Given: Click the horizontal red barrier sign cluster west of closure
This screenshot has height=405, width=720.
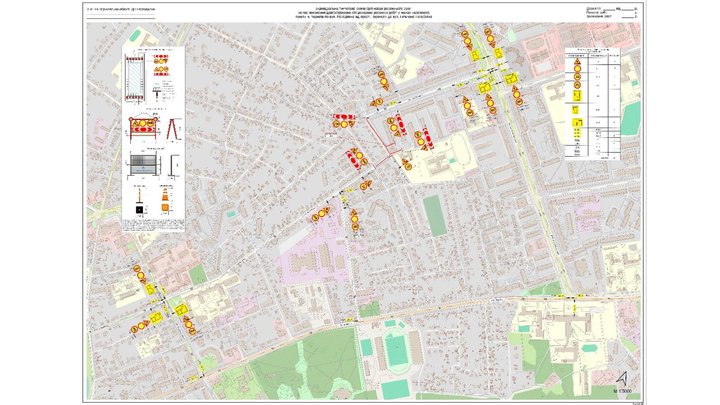Looking at the screenshot, I should (343, 120).
